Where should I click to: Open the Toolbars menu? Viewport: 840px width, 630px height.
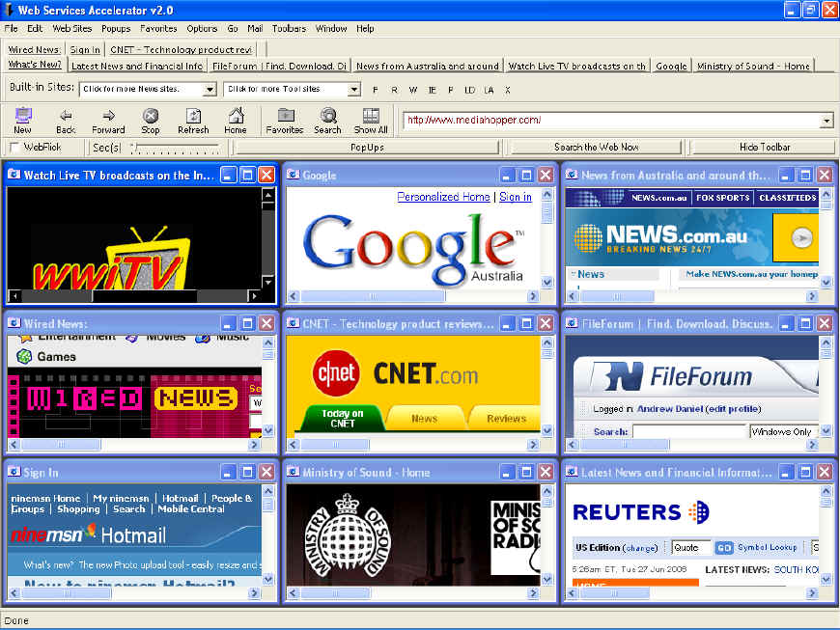coord(289,28)
